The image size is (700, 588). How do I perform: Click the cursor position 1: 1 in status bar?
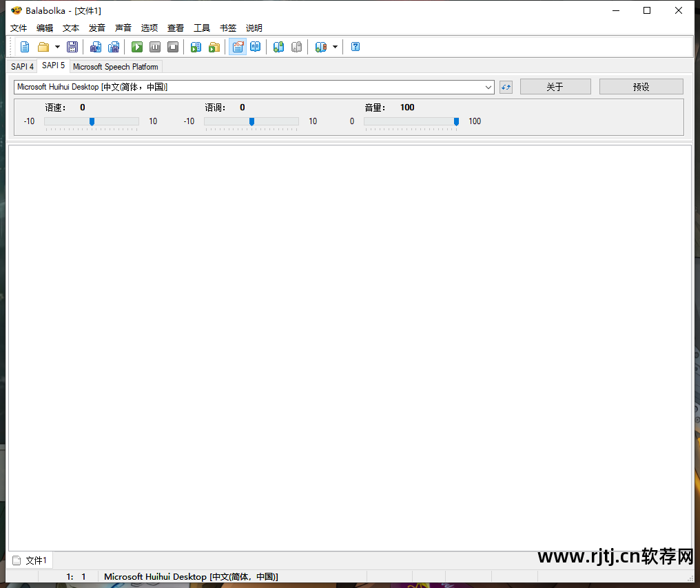tap(76, 577)
